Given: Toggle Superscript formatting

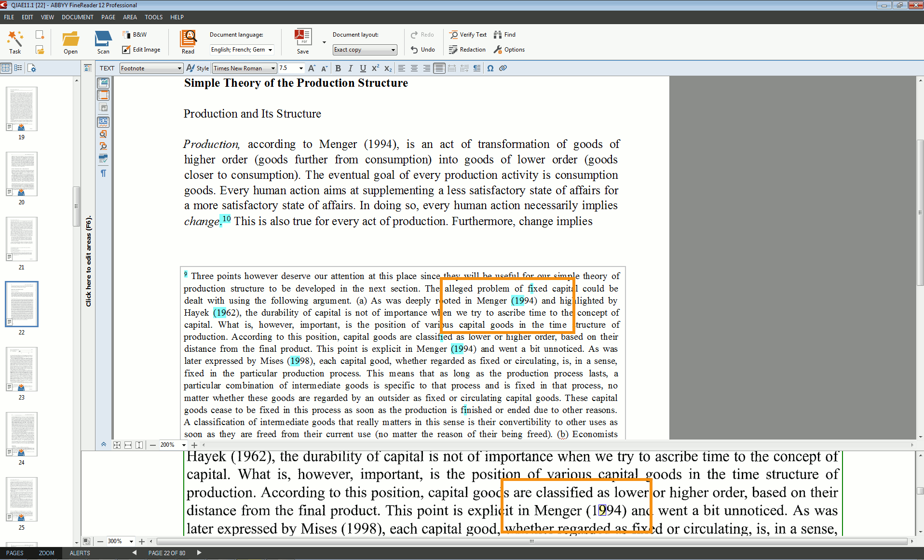Looking at the screenshot, I should (x=376, y=68).
